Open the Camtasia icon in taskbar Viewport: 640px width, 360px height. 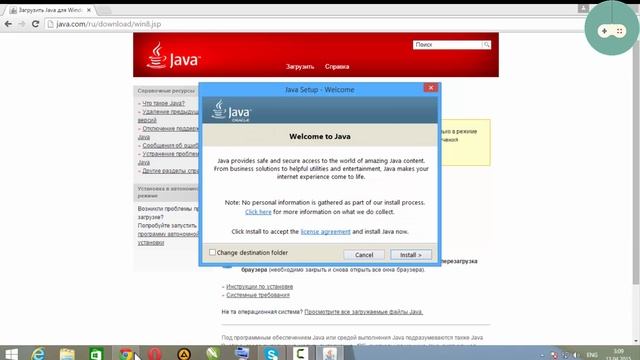[300, 353]
